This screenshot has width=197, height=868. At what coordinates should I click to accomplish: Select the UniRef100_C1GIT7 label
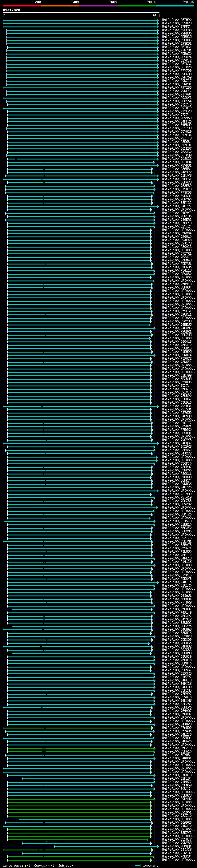pos(177,423)
